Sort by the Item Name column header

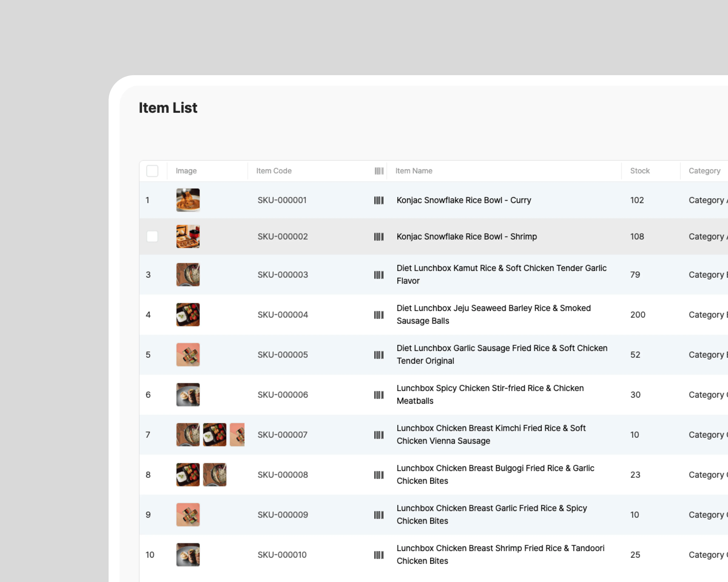tap(414, 171)
